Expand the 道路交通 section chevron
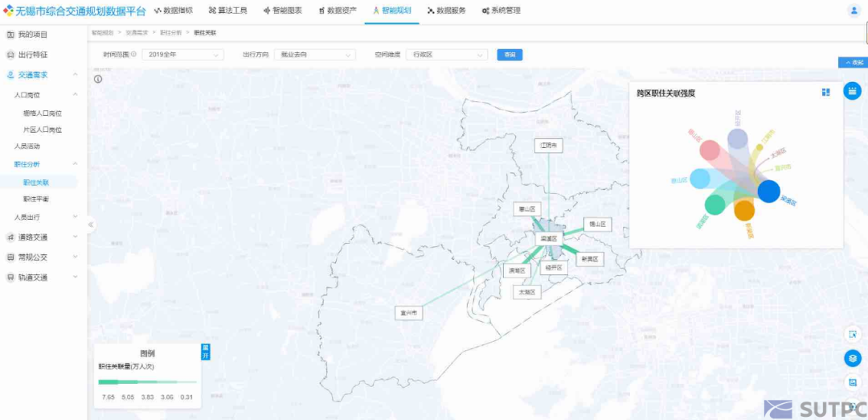Viewport: 868px width, 420px height. pyautogui.click(x=76, y=237)
